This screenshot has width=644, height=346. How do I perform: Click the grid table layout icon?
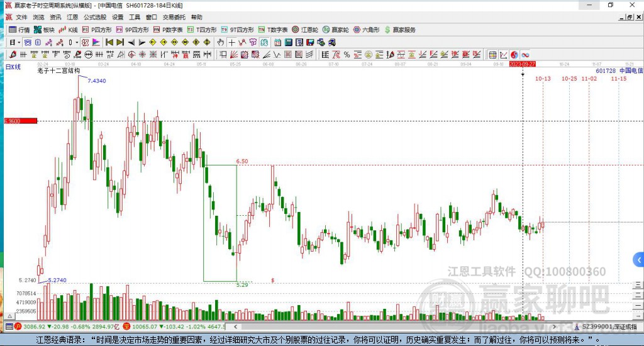[492, 54]
